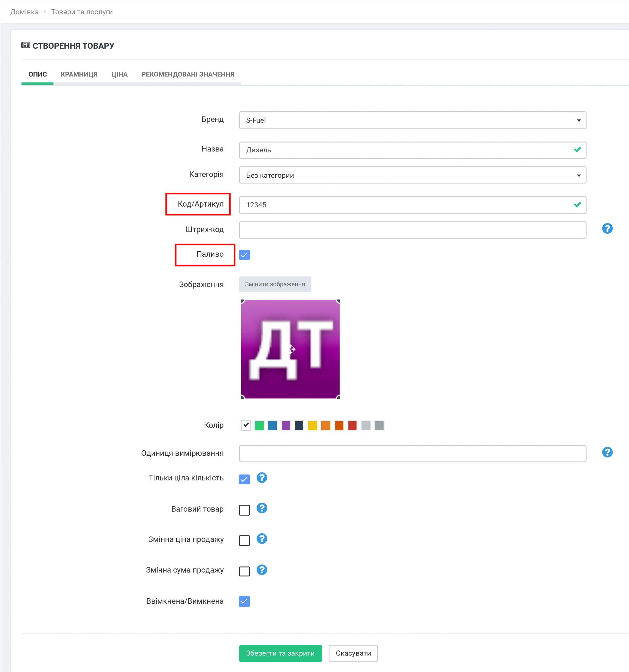Pick the purple color swatch
Viewport: 629px width, 672px height.
(286, 426)
